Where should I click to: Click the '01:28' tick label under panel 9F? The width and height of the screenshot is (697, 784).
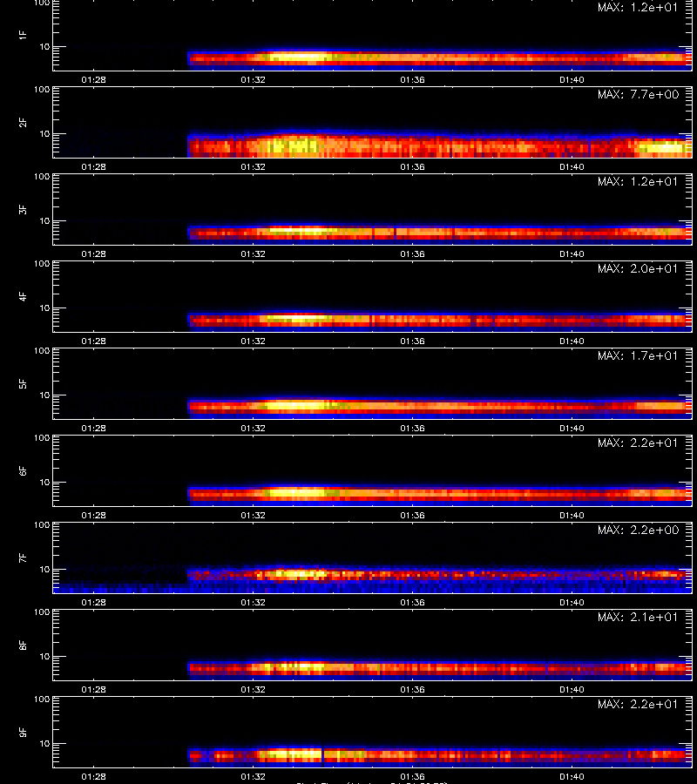(93, 776)
